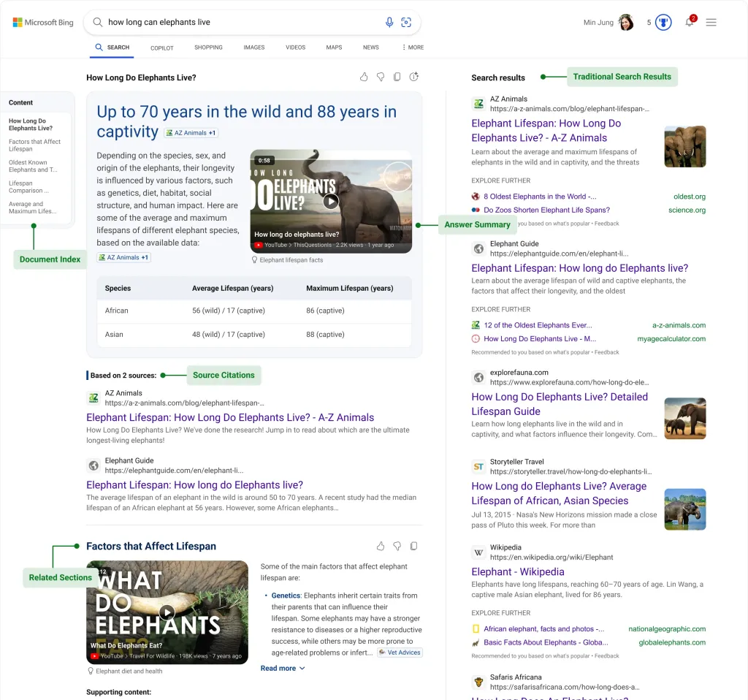Open Elephant - Wikipedia result link
Image resolution: width=748 pixels, height=700 pixels.
coord(518,571)
